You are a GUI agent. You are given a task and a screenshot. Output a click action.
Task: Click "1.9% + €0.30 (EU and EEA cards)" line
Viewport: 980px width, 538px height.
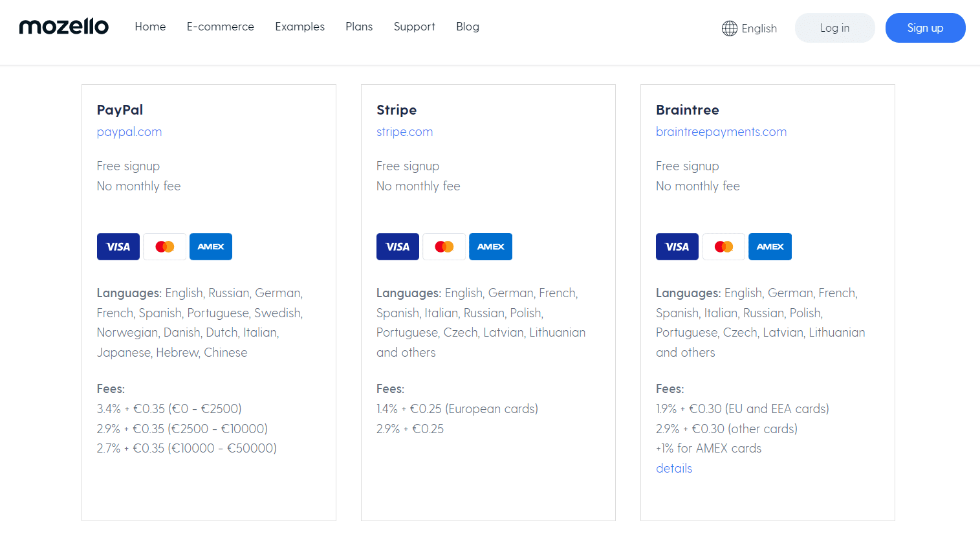pos(743,409)
